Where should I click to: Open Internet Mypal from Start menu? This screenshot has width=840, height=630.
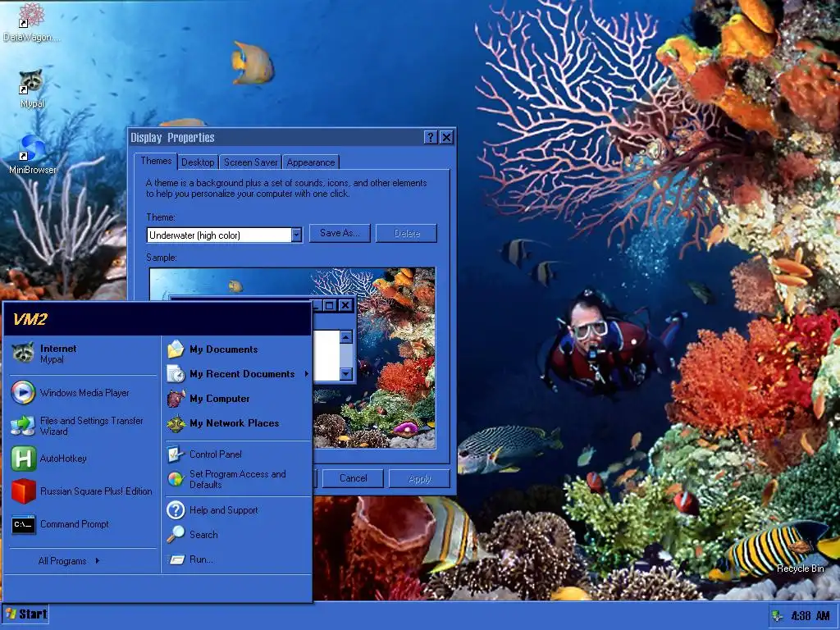(x=81, y=354)
